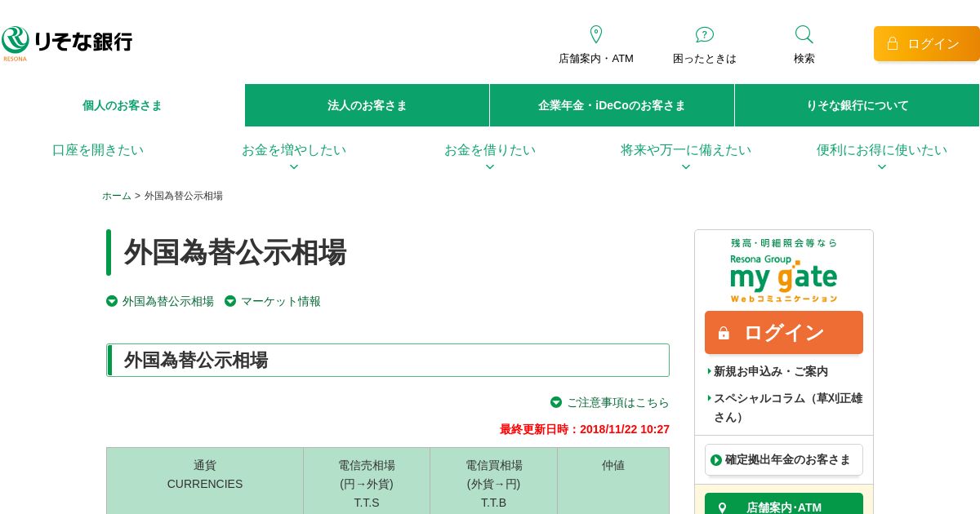Click the 通貨 CURRENCIES table header
980x514 pixels.
(x=205, y=481)
